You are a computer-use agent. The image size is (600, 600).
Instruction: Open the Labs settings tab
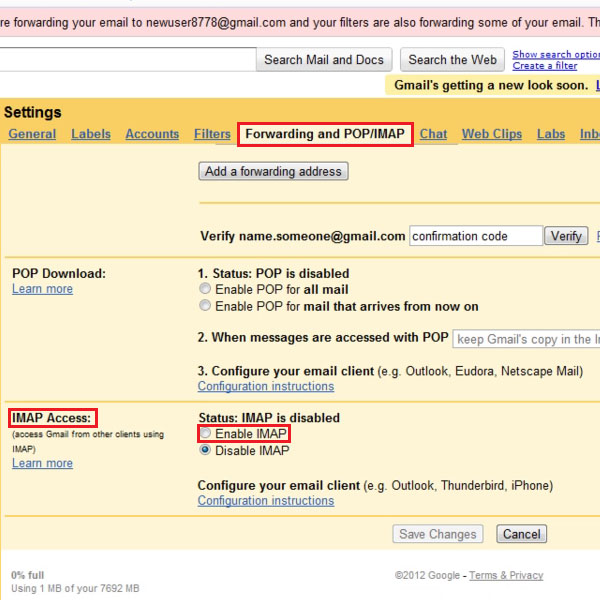tap(551, 134)
